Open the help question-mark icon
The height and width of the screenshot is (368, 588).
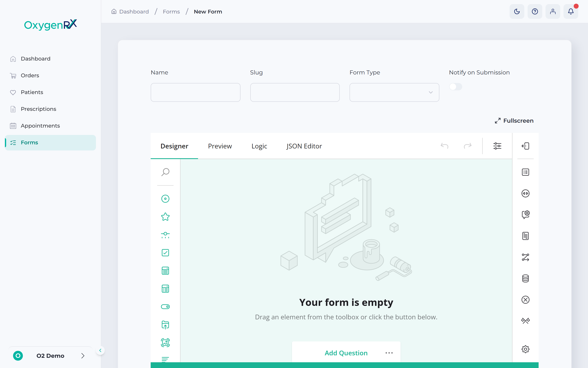(x=535, y=11)
